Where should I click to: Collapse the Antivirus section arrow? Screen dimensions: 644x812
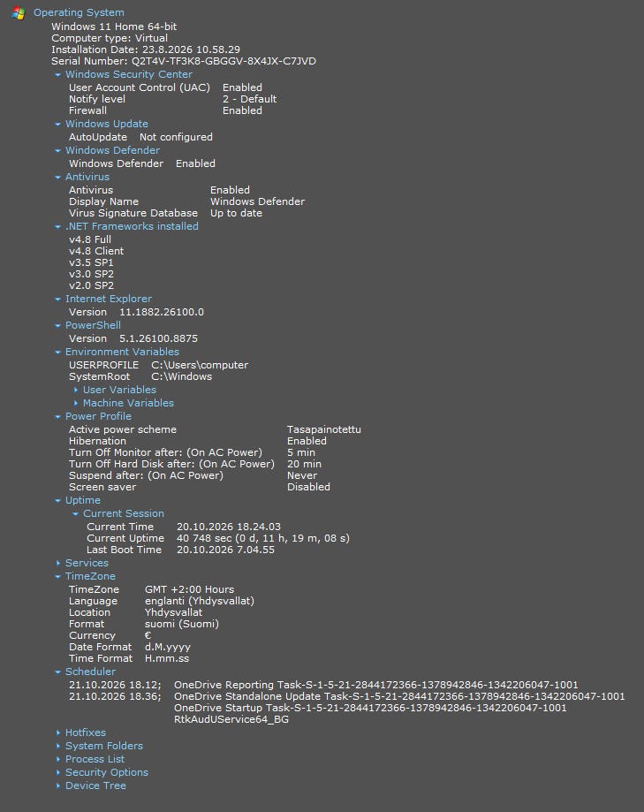[x=57, y=177]
